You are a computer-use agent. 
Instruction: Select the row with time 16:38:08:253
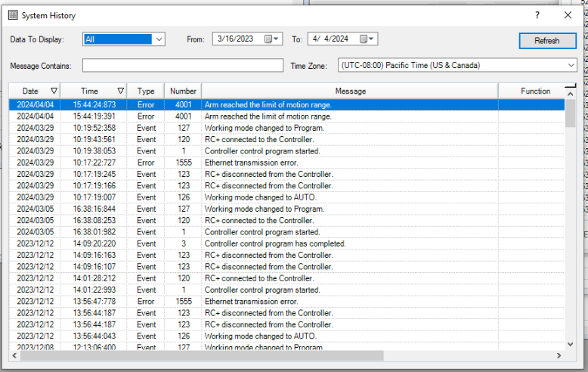[287, 221]
